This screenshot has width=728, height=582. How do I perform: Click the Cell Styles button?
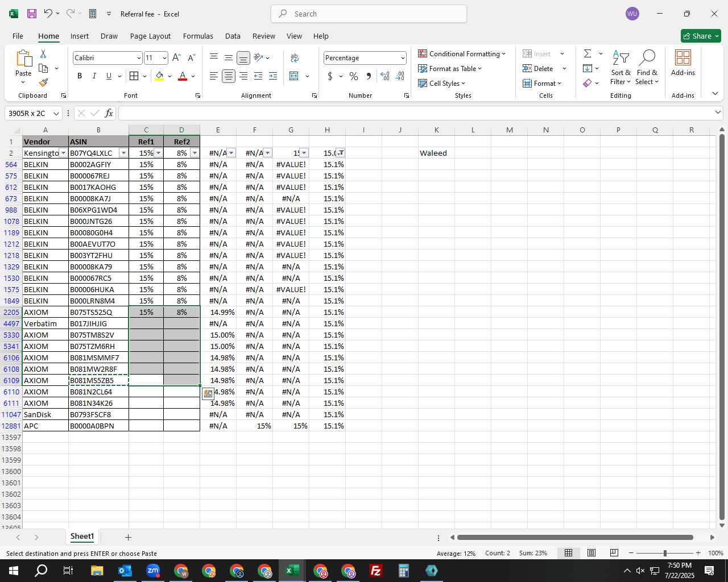tap(442, 83)
